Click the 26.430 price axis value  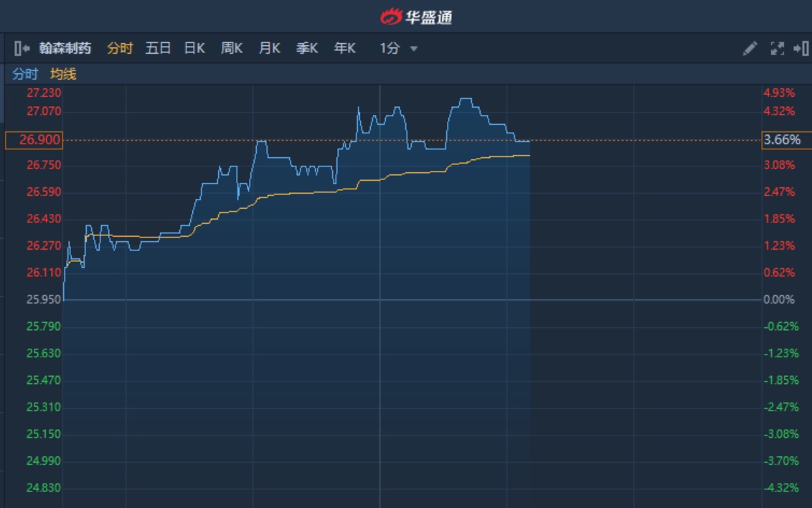click(44, 219)
